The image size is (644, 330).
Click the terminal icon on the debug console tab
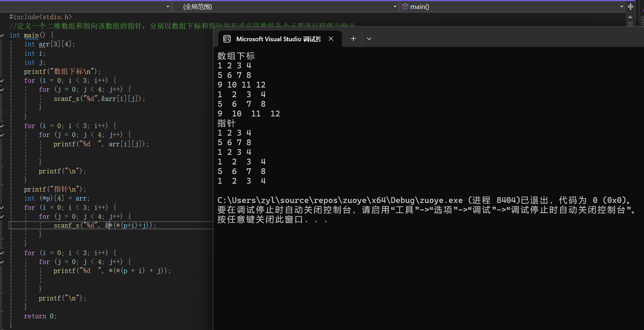pos(227,39)
